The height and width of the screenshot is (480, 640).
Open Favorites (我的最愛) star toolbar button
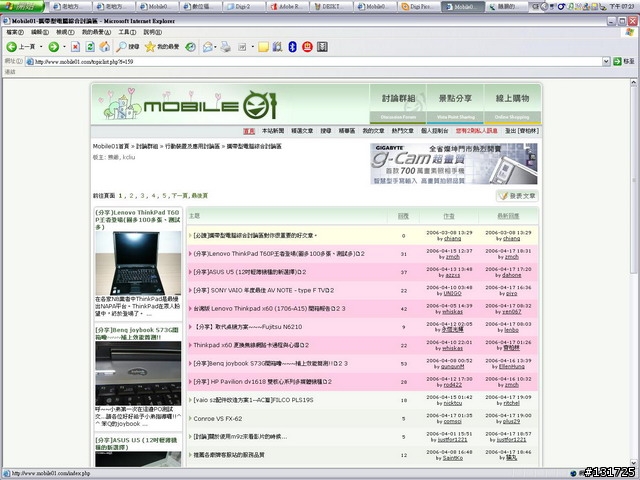[162, 47]
